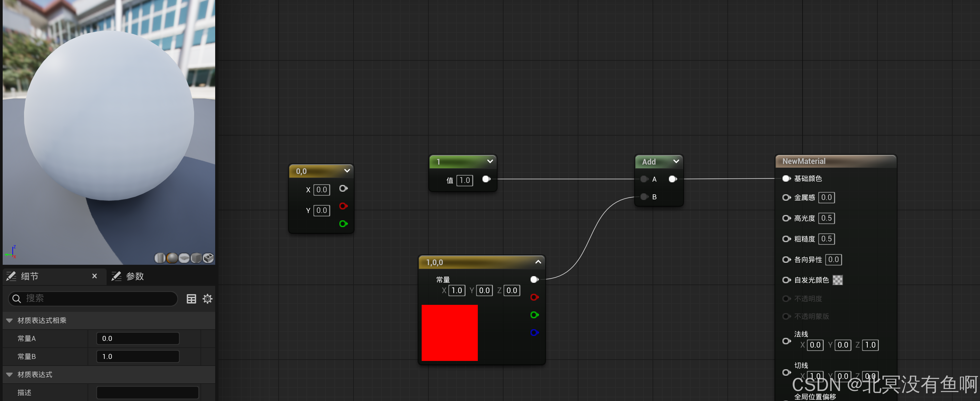The width and height of the screenshot is (980, 401).
Task: Click search magnifier icon in details panel
Action: click(16, 299)
